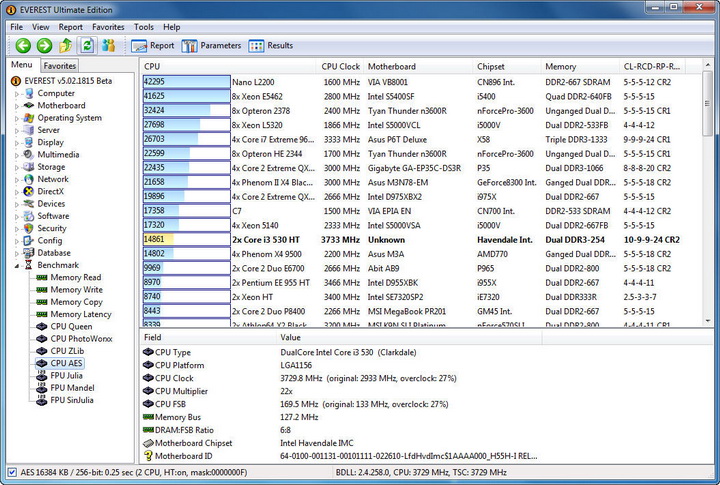
Task: Click the green Back arrow icon
Action: tap(23, 45)
